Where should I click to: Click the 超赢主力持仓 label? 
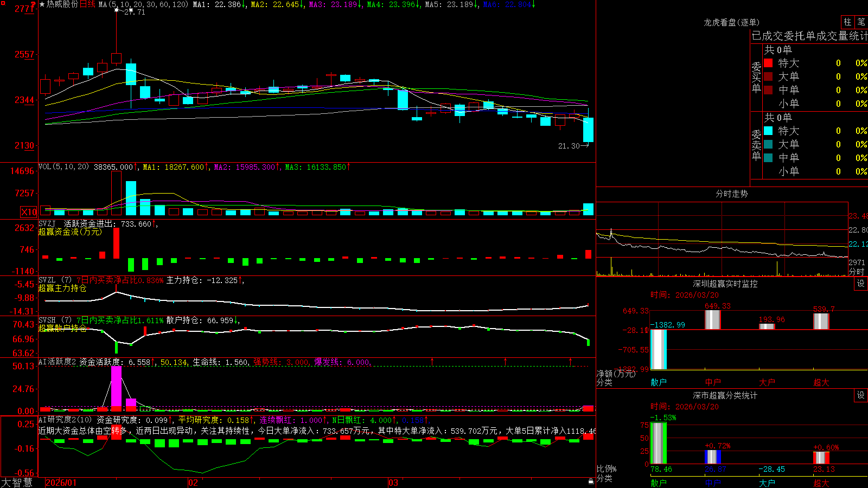click(x=62, y=288)
